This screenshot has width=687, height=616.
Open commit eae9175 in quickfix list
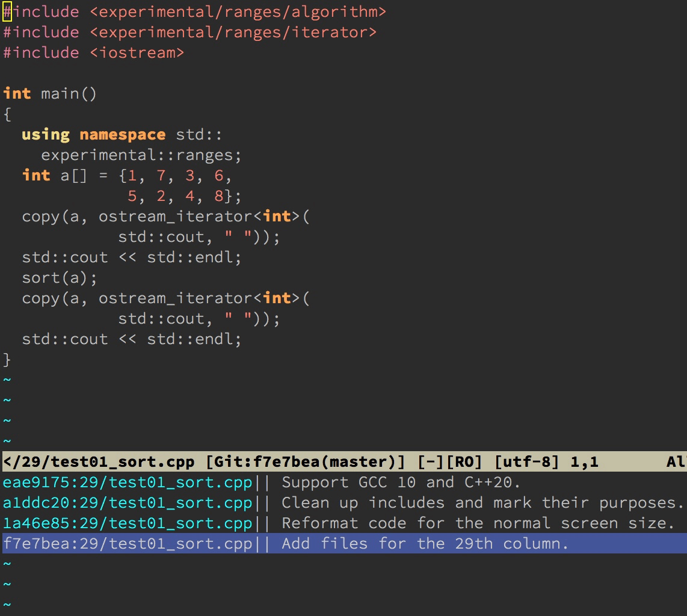pyautogui.click(x=127, y=482)
